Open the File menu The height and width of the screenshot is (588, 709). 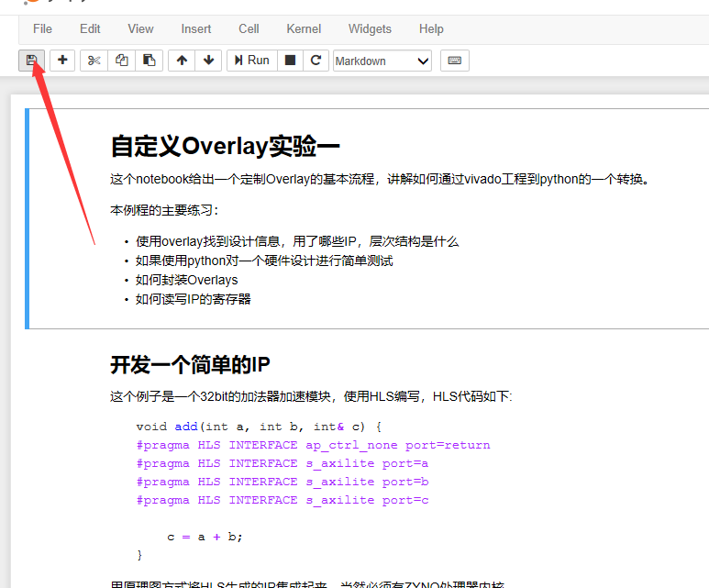pyautogui.click(x=42, y=29)
